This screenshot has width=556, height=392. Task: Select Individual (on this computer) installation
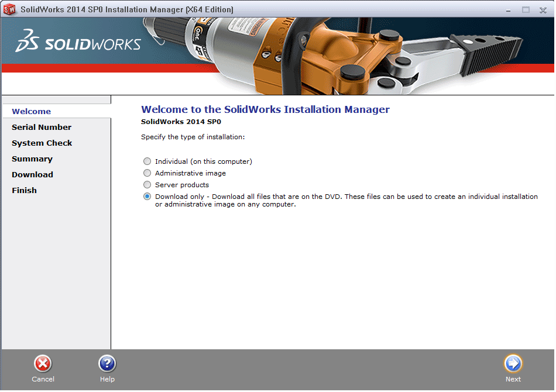click(x=147, y=161)
